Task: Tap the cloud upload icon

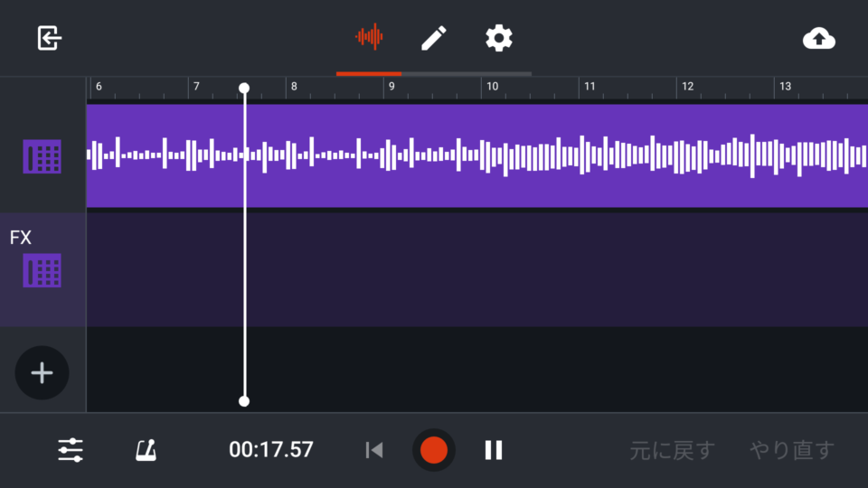Action: click(x=819, y=39)
